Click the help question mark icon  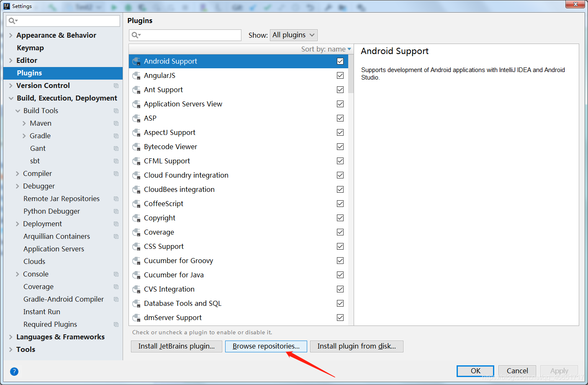tap(14, 372)
